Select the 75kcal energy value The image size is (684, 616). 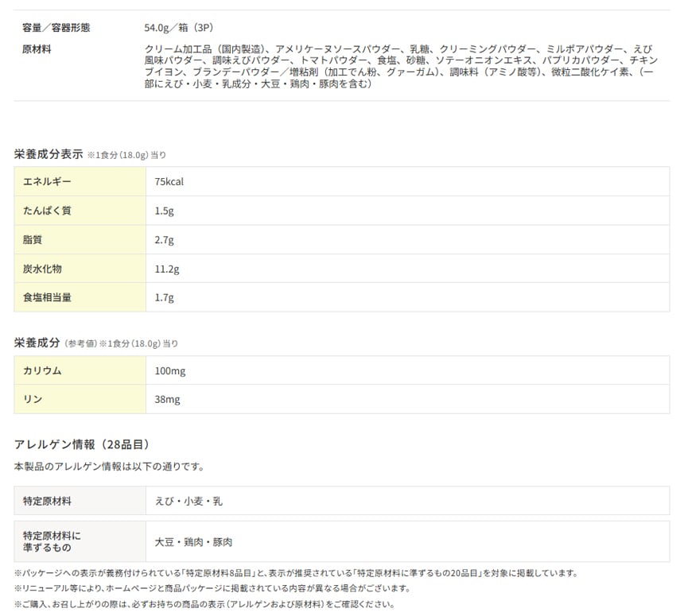169,182
